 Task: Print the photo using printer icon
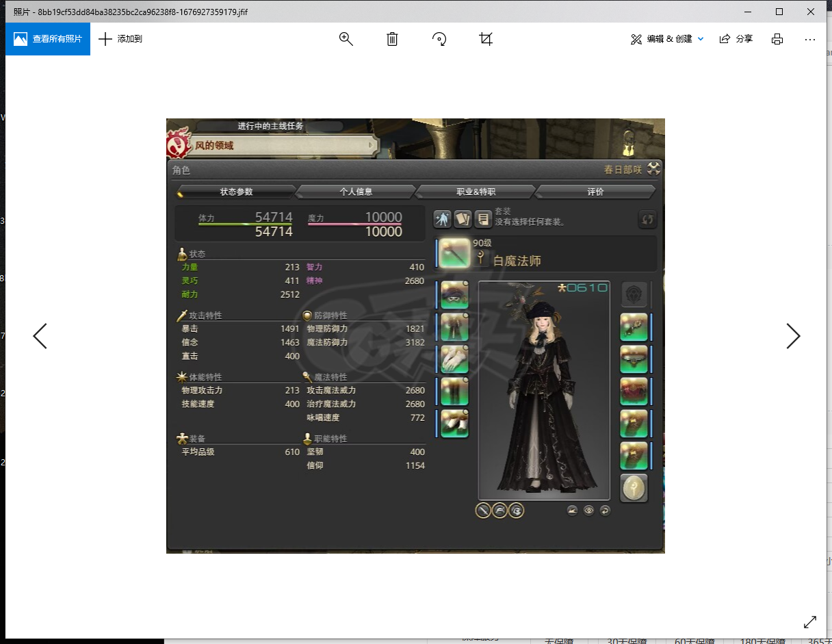tap(777, 39)
